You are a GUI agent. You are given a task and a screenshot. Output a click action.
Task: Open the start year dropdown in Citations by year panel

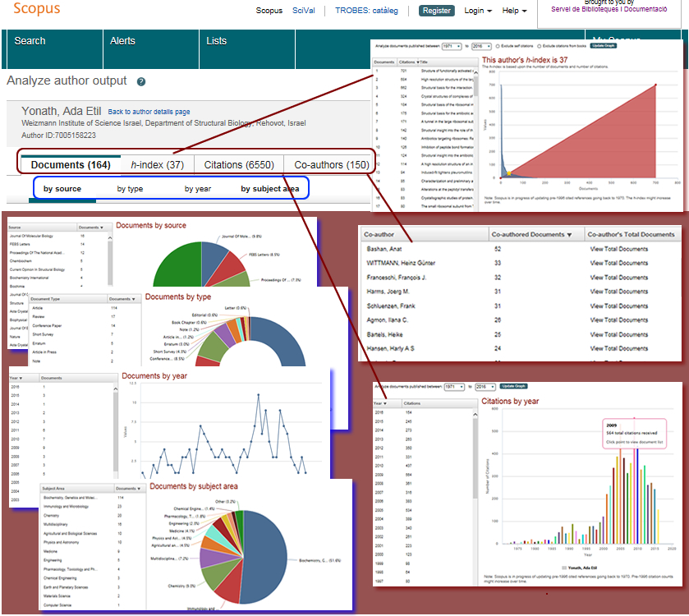tap(454, 387)
